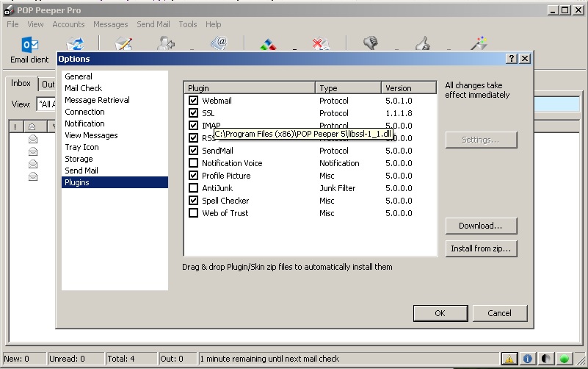Click the thumbs-down junk toolbar icon
The height and width of the screenshot is (369, 588).
pos(371,43)
